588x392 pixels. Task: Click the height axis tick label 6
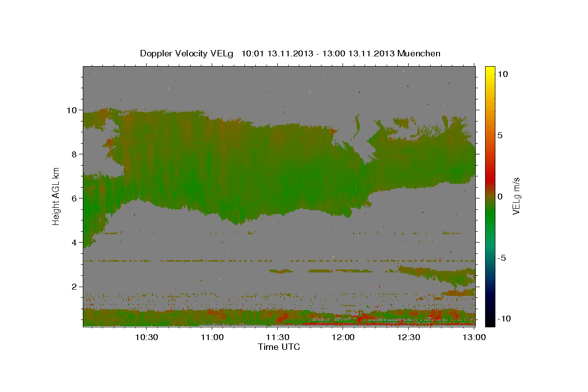[x=75, y=198]
